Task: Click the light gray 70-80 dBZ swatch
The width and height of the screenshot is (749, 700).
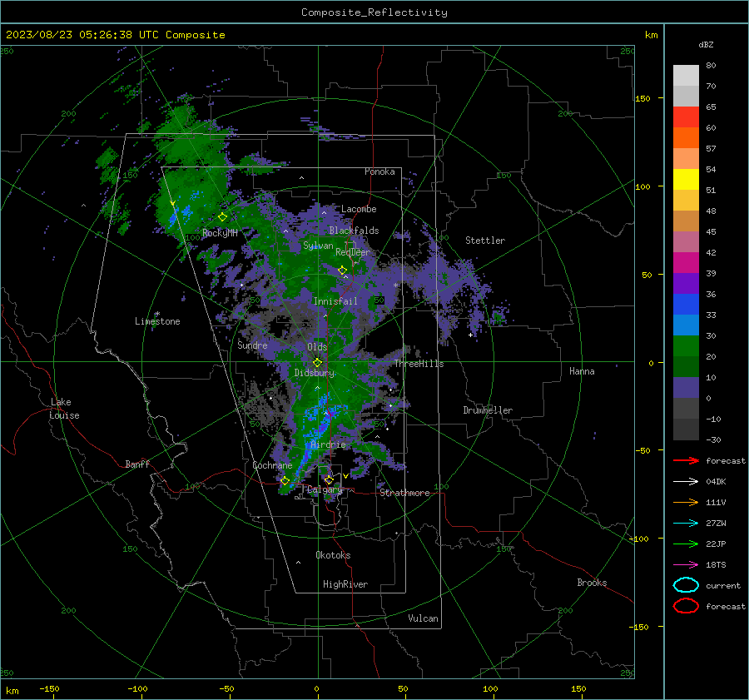Action: pos(686,76)
